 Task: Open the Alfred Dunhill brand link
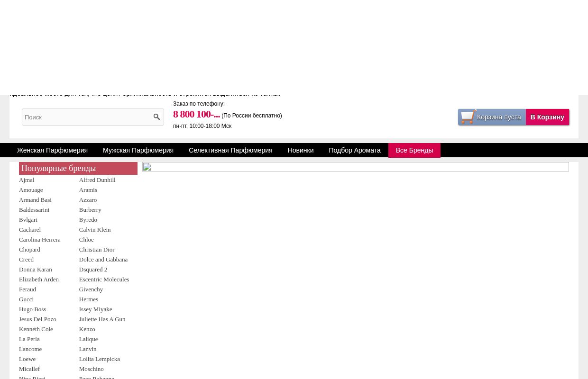point(97,180)
